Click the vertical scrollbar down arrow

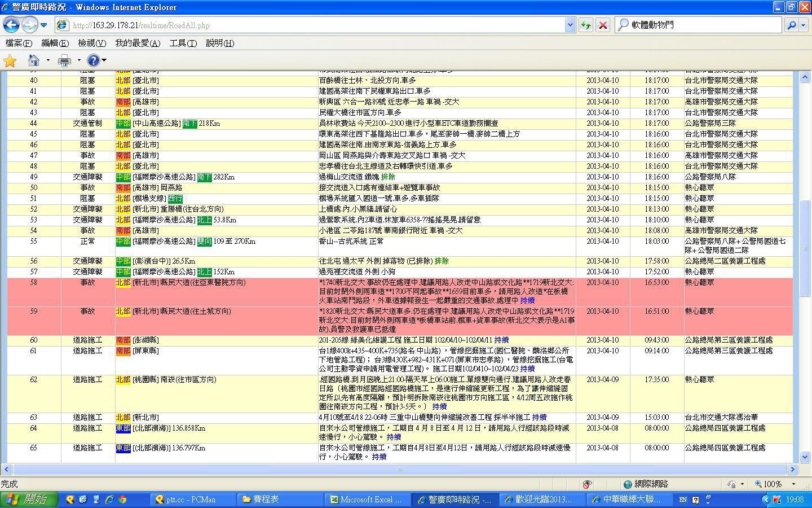(x=805, y=457)
